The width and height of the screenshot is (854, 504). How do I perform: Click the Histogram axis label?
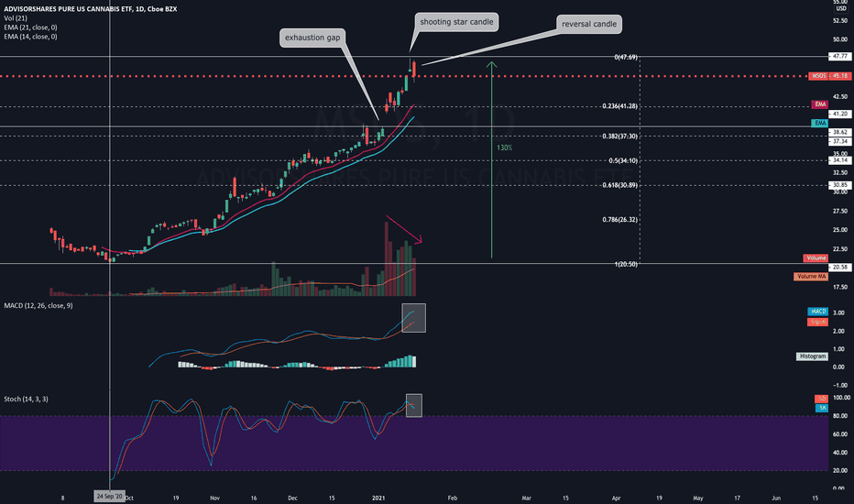pyautogui.click(x=813, y=356)
